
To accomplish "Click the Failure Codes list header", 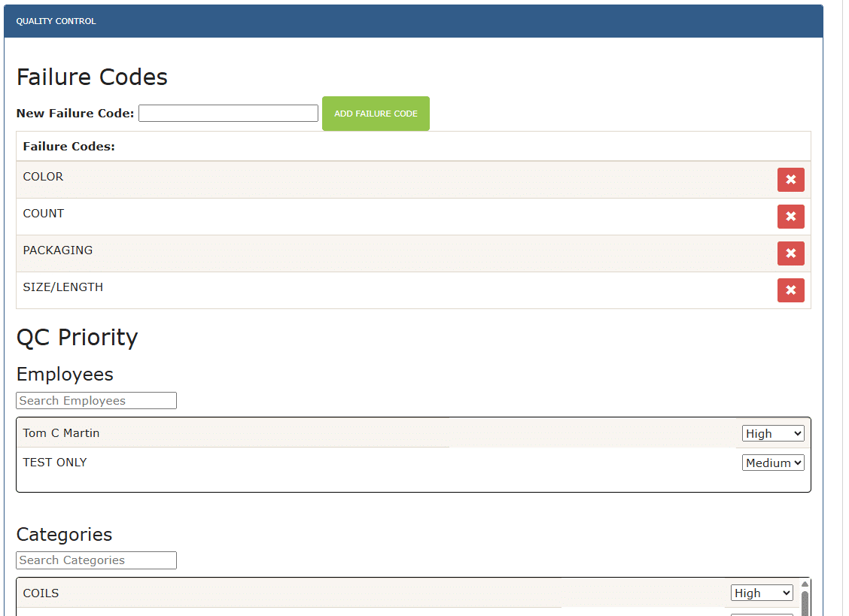I will [x=414, y=146].
